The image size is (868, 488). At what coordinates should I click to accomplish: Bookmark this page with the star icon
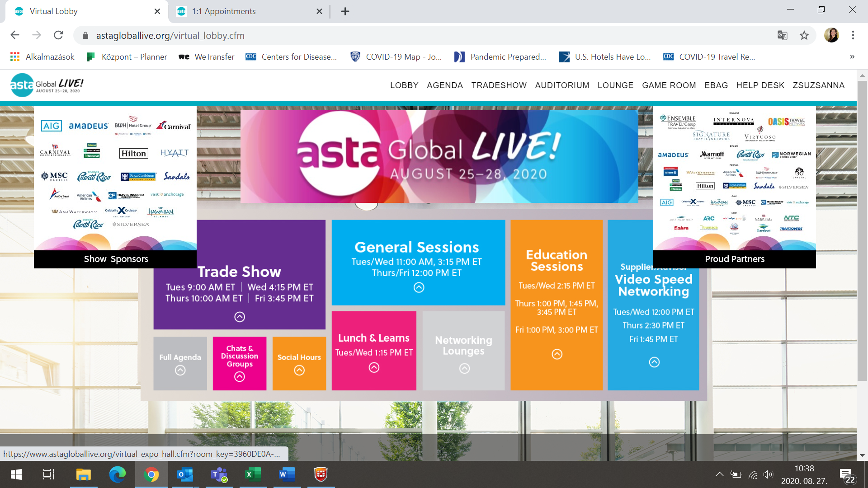click(x=804, y=35)
